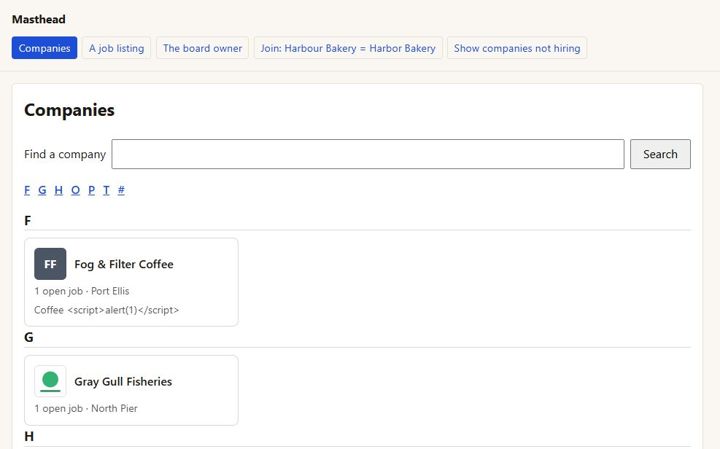The width and height of the screenshot is (720, 449).
Task: Jump to letter F in index
Action: click(x=27, y=190)
